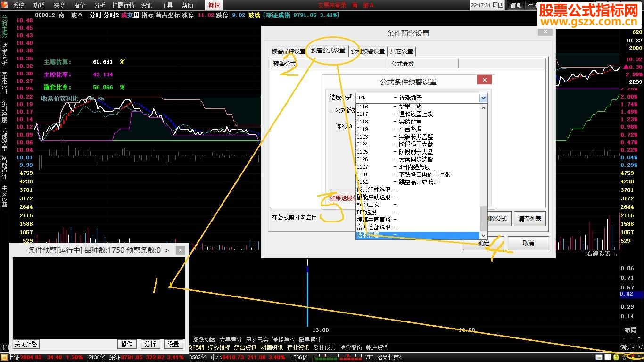644x362 pixels.
Task: Switch to 预警品种设置 tab
Action: (x=289, y=51)
